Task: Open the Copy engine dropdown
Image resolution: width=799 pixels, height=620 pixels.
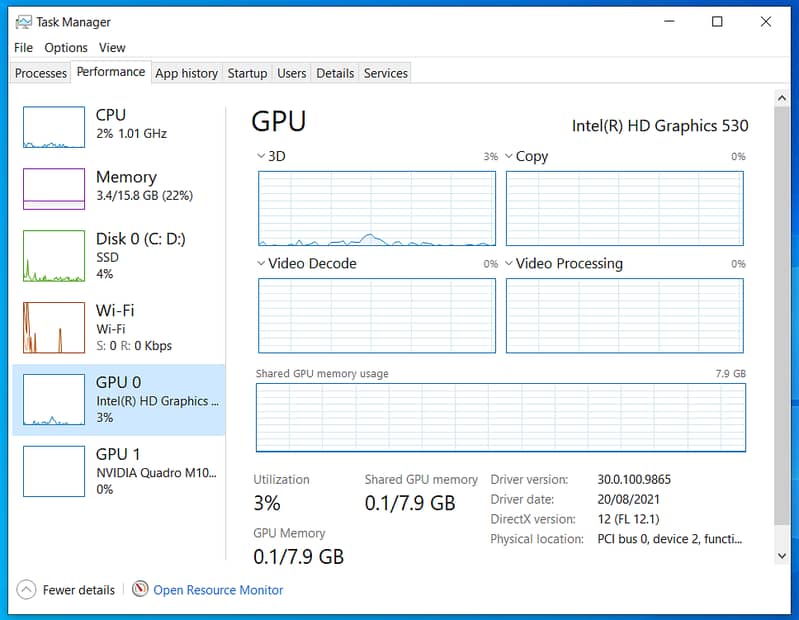Action: click(x=509, y=156)
